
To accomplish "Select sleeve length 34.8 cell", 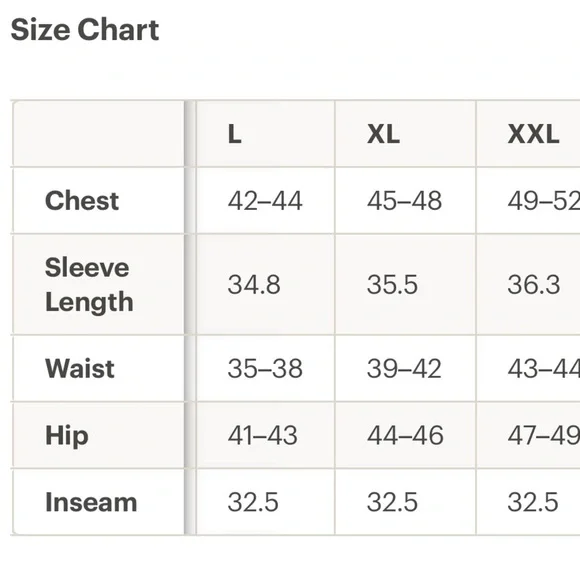I will (x=265, y=284).
